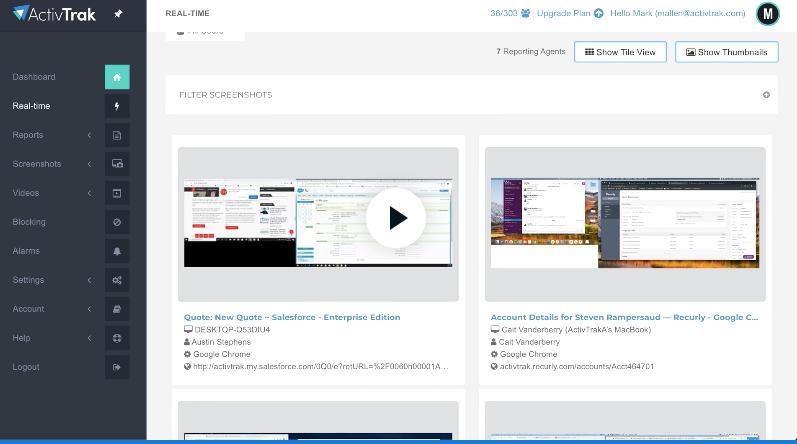Select Real-time menu item
Viewport: 797px width, 444px height.
31,106
